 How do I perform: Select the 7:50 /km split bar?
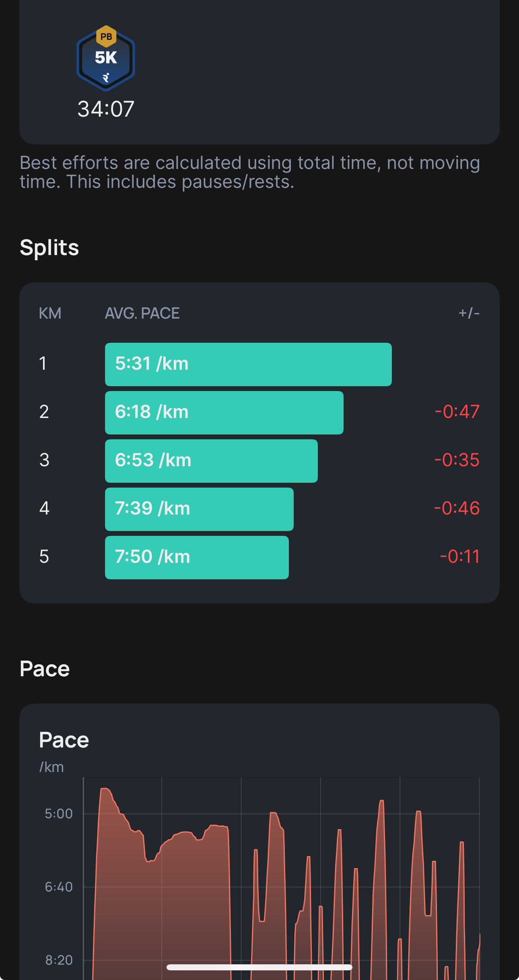pyautogui.click(x=196, y=557)
